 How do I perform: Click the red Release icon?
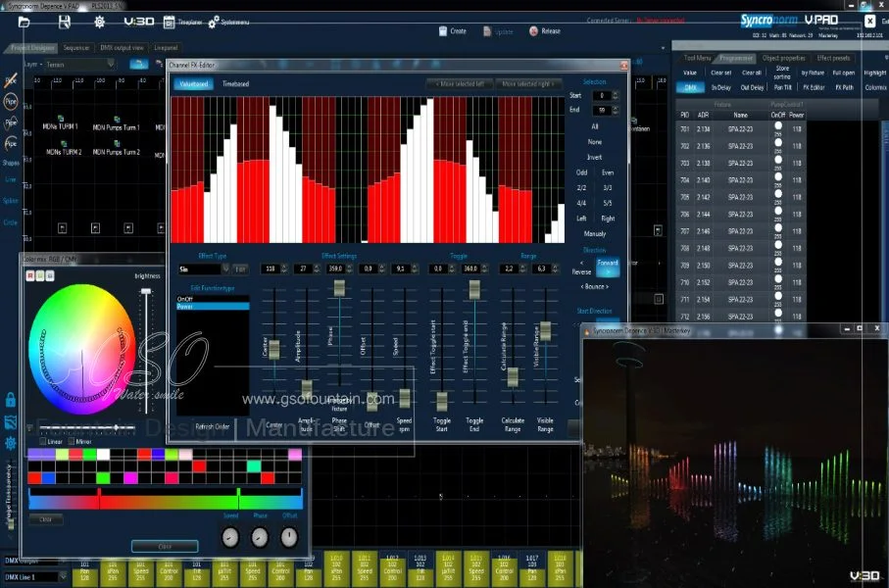coord(533,31)
